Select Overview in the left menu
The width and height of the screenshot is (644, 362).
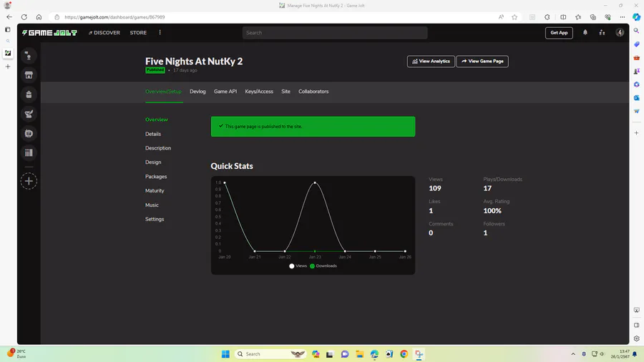pos(157,119)
